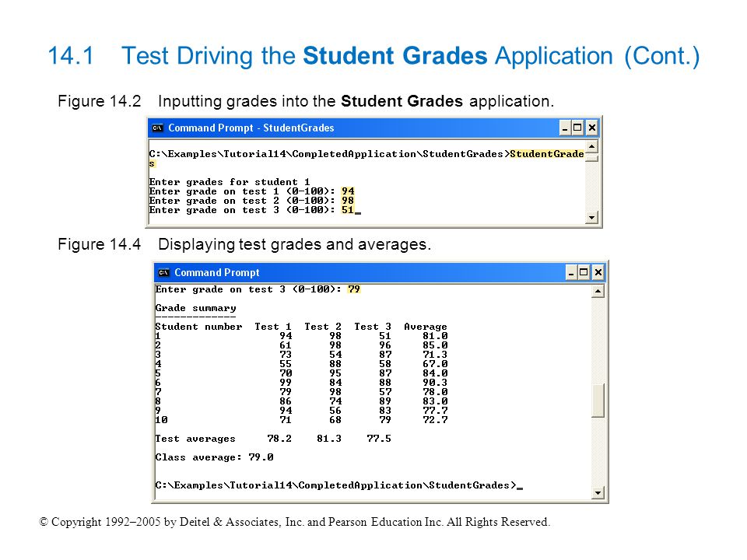Image resolution: width=747 pixels, height=560 pixels.
Task: Maximize the Command Prompt - StudentGrades window
Action: point(577,128)
